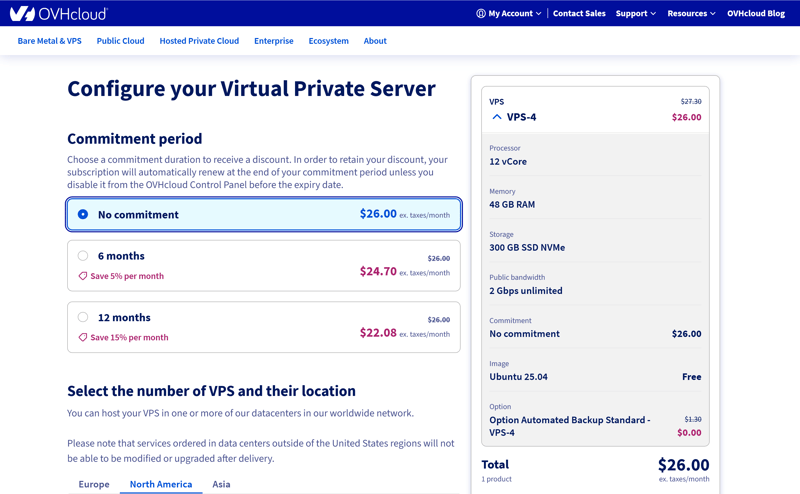800x494 pixels.
Task: Expand the Support dropdown menu
Action: (x=635, y=14)
